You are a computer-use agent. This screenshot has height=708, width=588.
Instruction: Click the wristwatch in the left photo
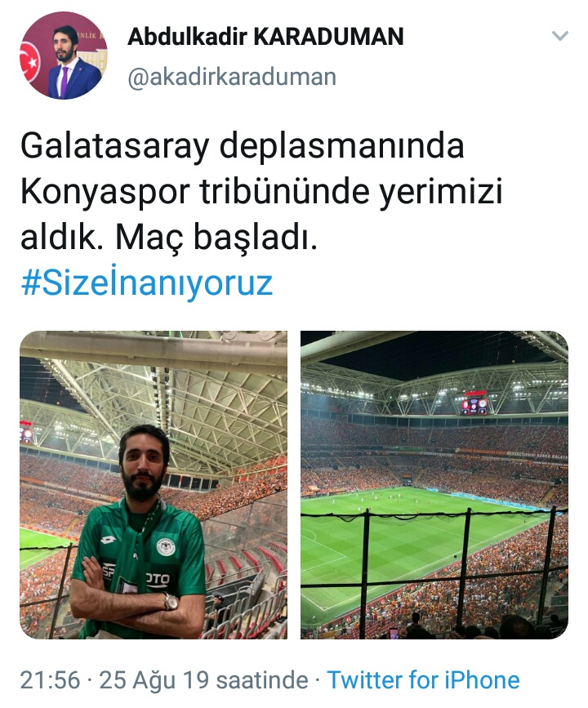[171, 602]
